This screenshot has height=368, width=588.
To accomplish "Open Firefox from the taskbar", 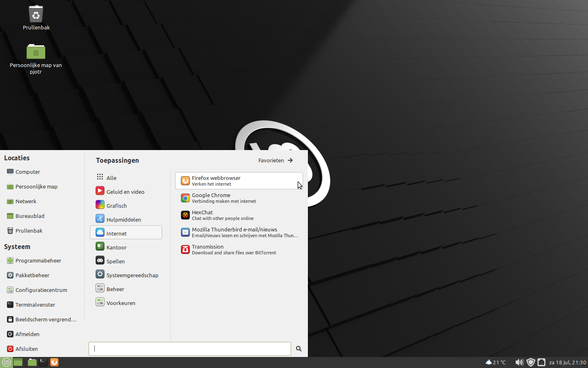I will 54,362.
